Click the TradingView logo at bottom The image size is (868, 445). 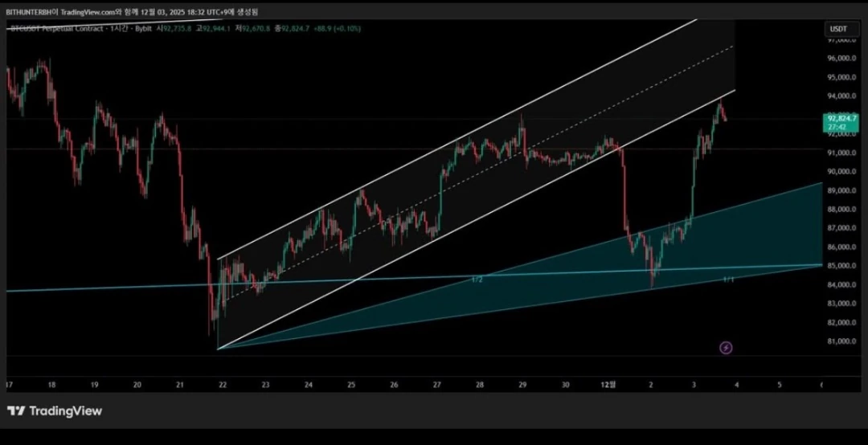click(55, 411)
